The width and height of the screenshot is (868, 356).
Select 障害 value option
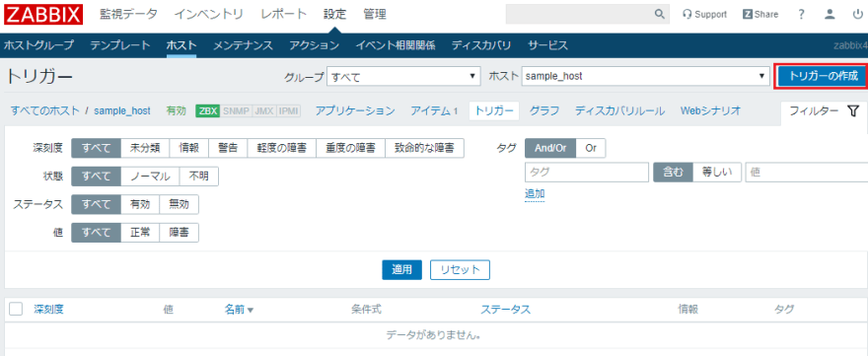[x=179, y=233]
